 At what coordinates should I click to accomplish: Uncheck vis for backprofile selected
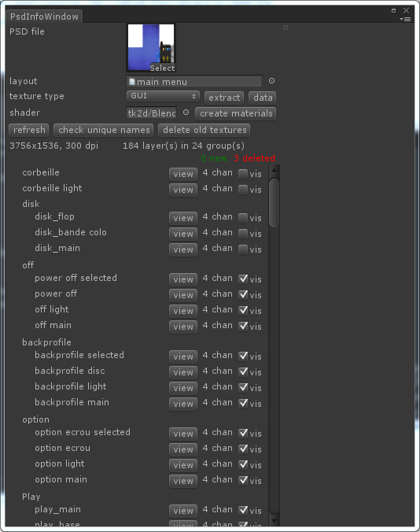pyautogui.click(x=243, y=357)
